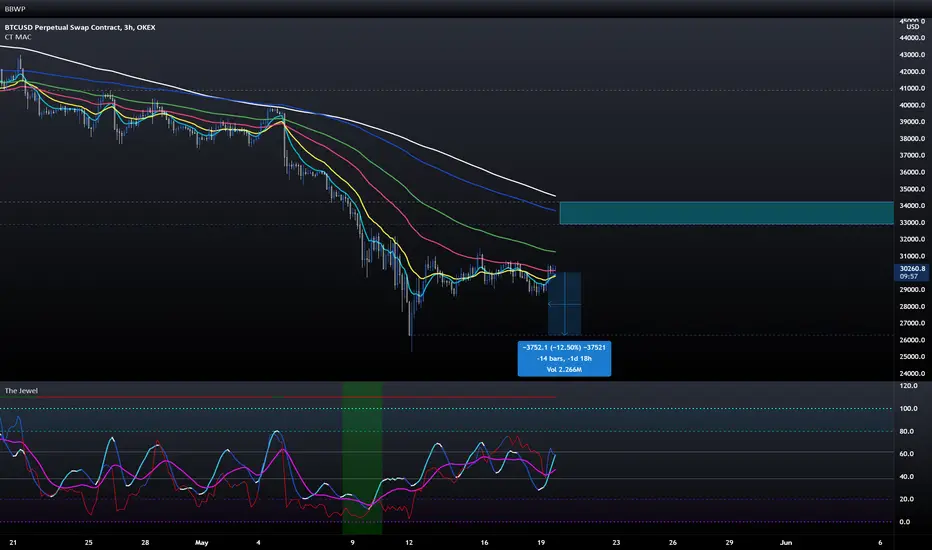The width and height of the screenshot is (932, 550).
Task: Click the 100.0 oscillator scale label
Action: [x=908, y=408]
